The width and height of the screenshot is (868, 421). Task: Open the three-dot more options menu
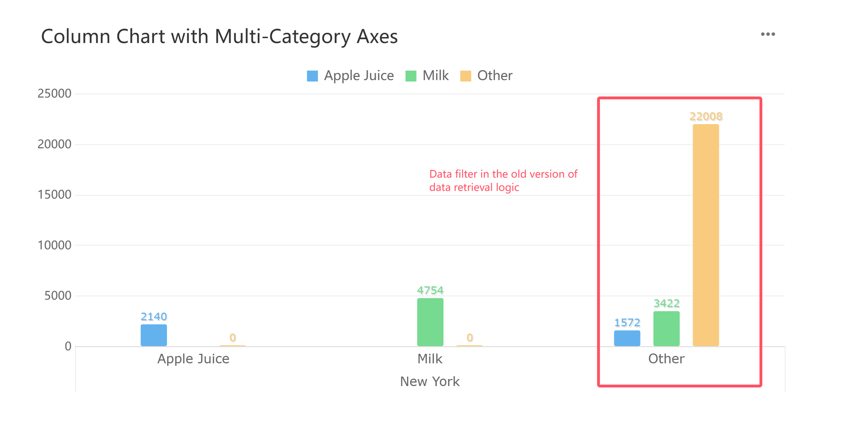point(768,34)
